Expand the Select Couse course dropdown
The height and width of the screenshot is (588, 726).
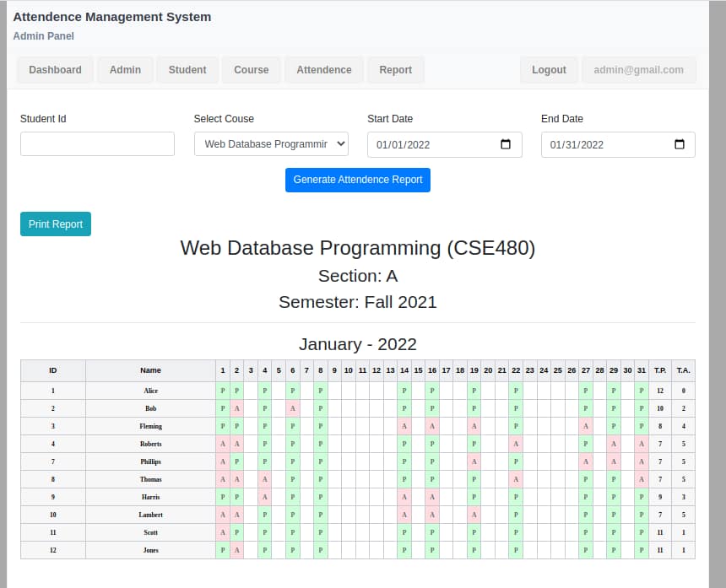pyautogui.click(x=270, y=143)
